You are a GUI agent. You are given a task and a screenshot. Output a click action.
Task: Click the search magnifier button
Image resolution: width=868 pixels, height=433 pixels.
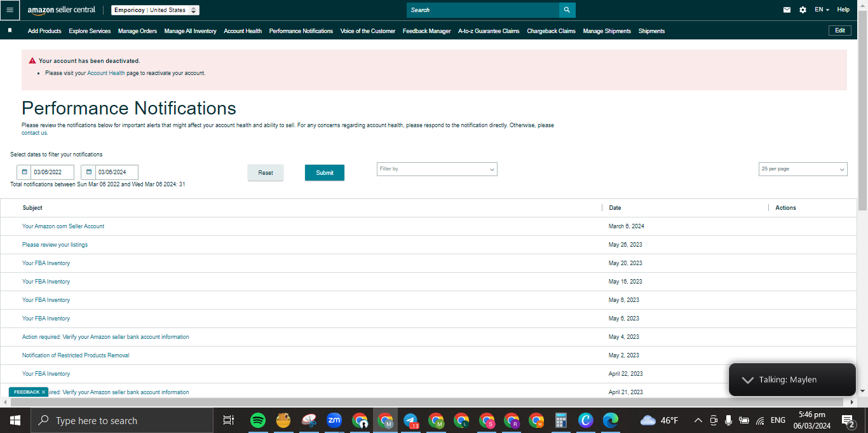pyautogui.click(x=567, y=10)
